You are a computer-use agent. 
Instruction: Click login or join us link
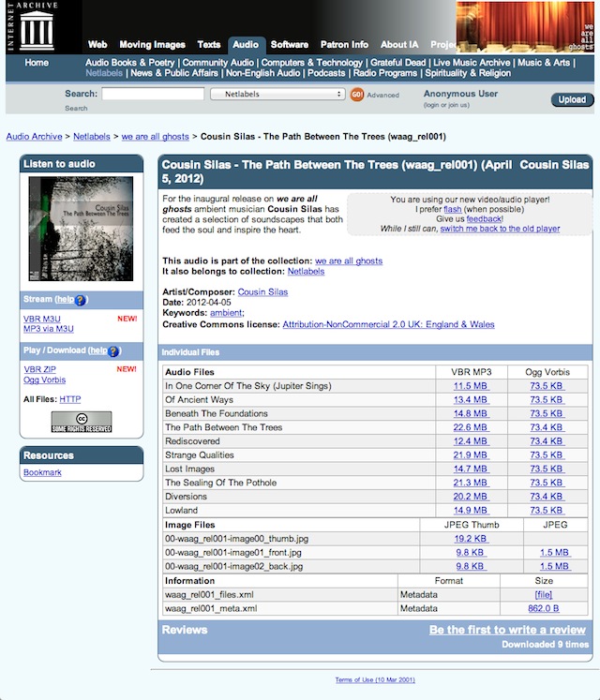pos(446,105)
